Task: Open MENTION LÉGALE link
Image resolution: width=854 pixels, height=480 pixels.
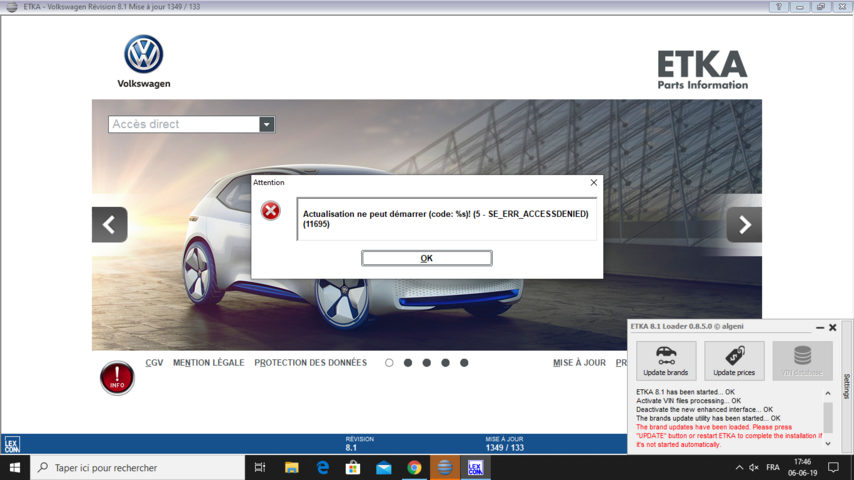Action: coord(209,363)
